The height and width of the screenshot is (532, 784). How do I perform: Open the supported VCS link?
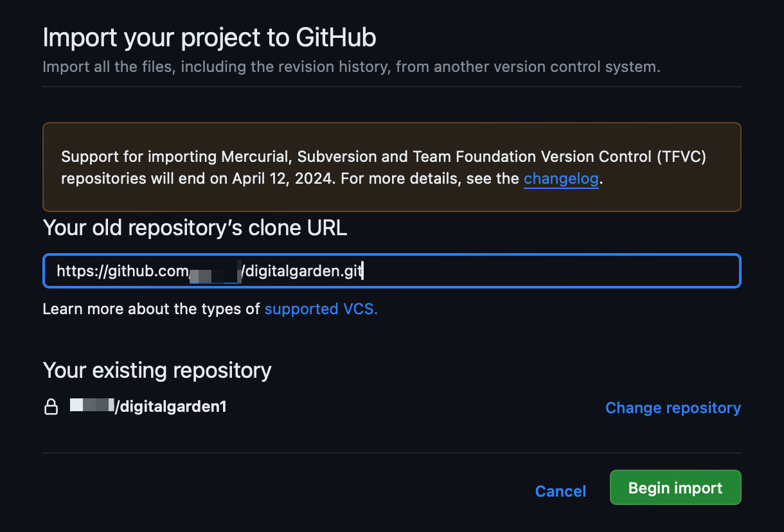click(321, 309)
